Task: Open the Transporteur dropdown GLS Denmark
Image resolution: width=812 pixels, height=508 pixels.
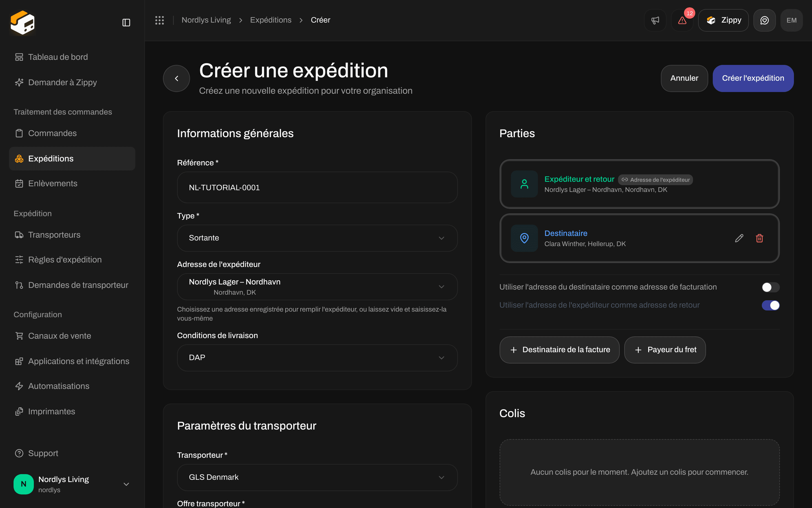Action: (x=317, y=477)
